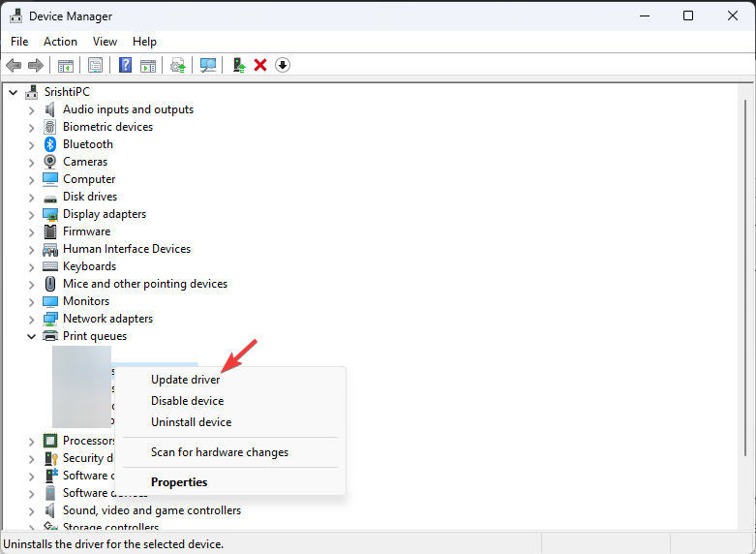The image size is (756, 554).
Task: Click the Keyboards icon
Action: pos(50,266)
